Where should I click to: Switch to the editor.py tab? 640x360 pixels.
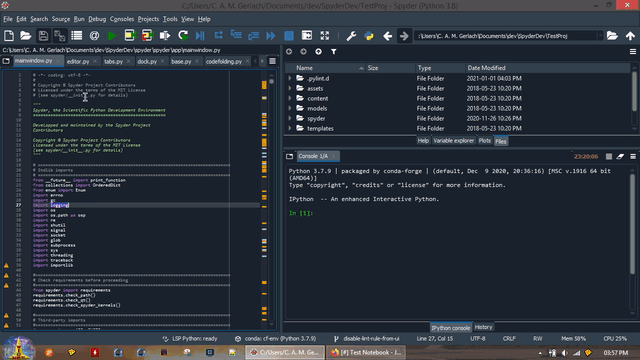pyautogui.click(x=78, y=61)
